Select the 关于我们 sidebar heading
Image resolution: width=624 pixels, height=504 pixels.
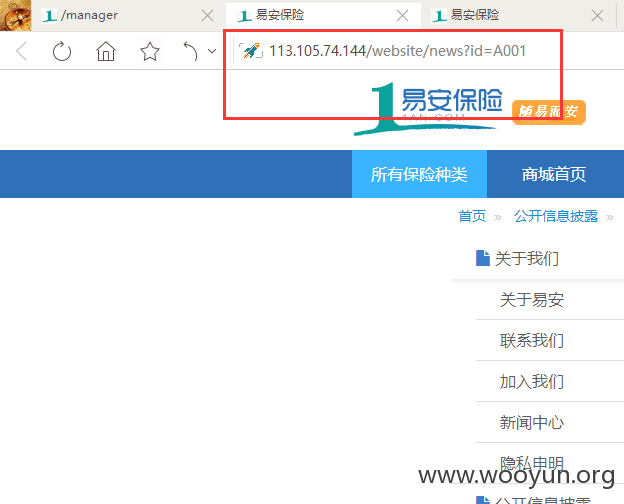point(526,259)
